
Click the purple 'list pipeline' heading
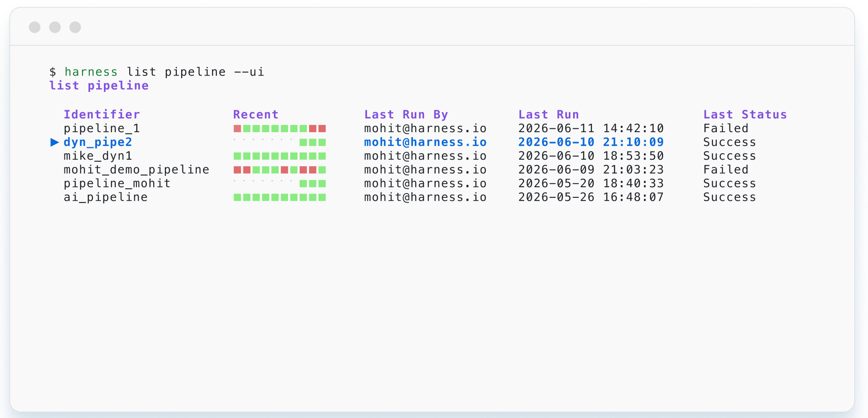coord(99,85)
